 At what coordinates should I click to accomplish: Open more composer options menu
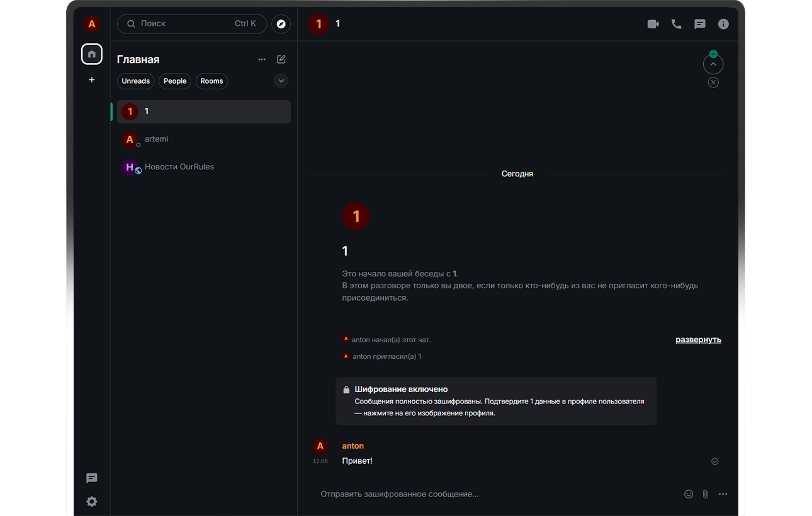click(723, 494)
